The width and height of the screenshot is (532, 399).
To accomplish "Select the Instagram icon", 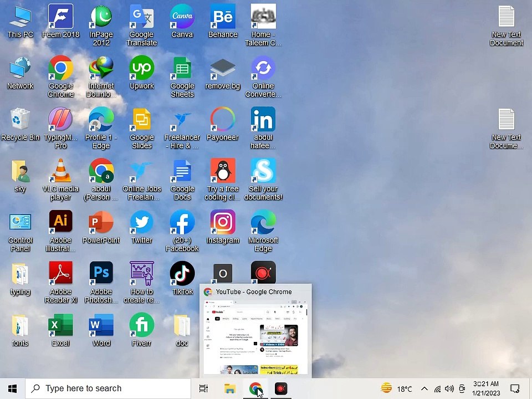I will pyautogui.click(x=223, y=228).
